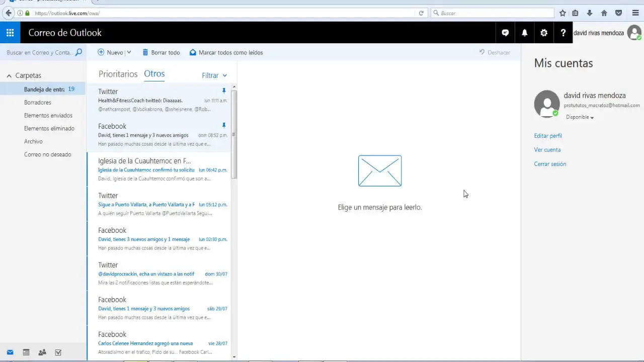
Task: Click the message list vertical scrollbar thumb
Action: (233, 134)
